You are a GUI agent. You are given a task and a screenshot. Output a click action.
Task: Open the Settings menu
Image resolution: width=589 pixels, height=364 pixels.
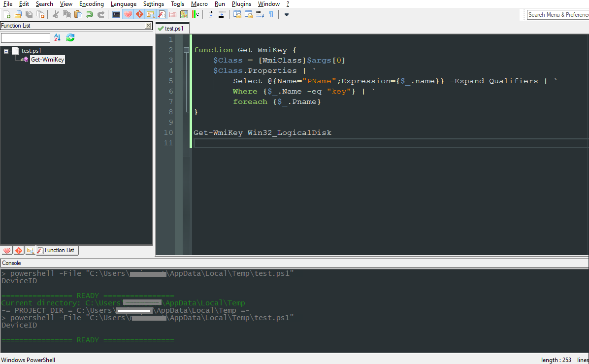(153, 4)
